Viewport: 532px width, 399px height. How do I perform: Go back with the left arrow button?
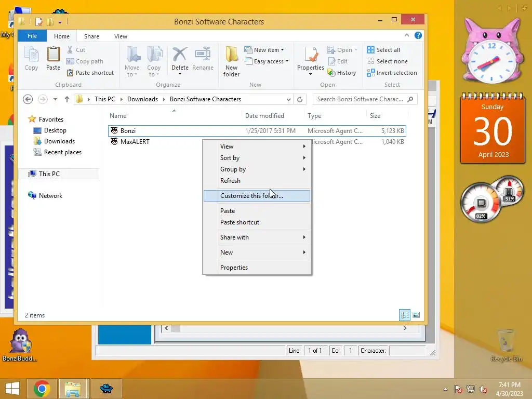pyautogui.click(x=28, y=99)
